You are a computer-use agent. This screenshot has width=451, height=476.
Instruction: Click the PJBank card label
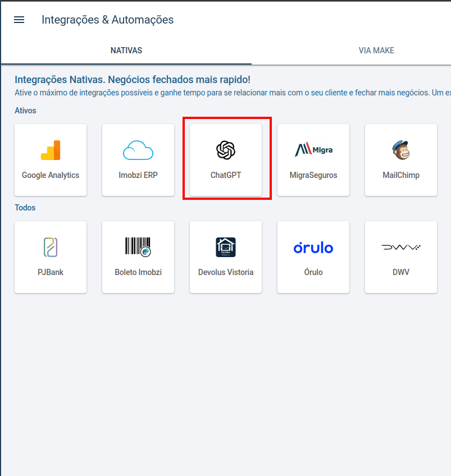coord(51,272)
